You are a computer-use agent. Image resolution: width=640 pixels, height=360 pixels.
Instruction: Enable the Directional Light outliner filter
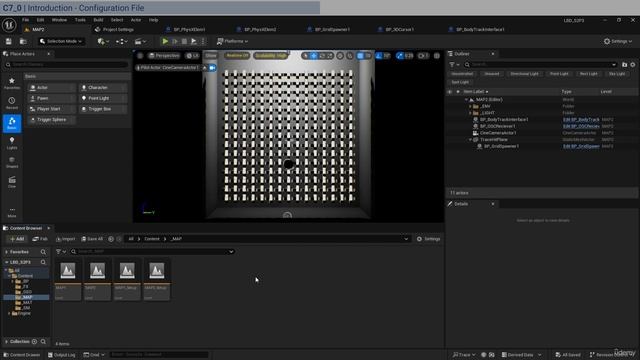coord(524,74)
